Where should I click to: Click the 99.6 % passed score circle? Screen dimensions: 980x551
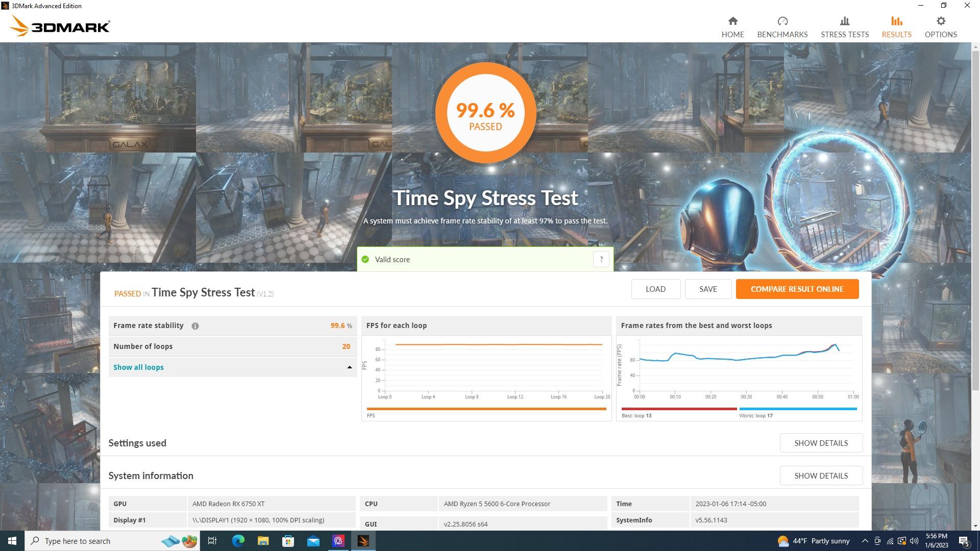coord(485,113)
